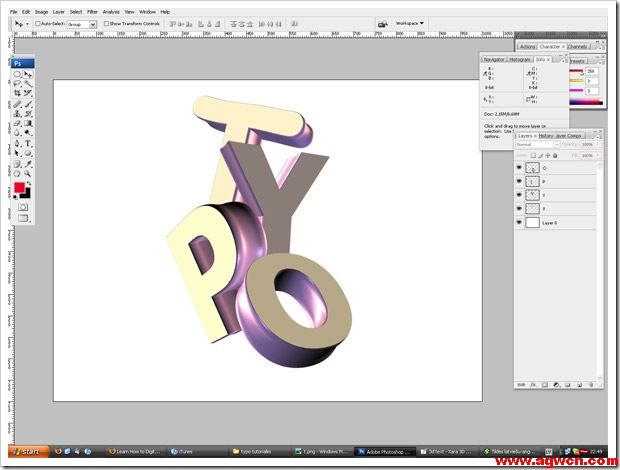Select the Move tool in toolbox

point(29,75)
